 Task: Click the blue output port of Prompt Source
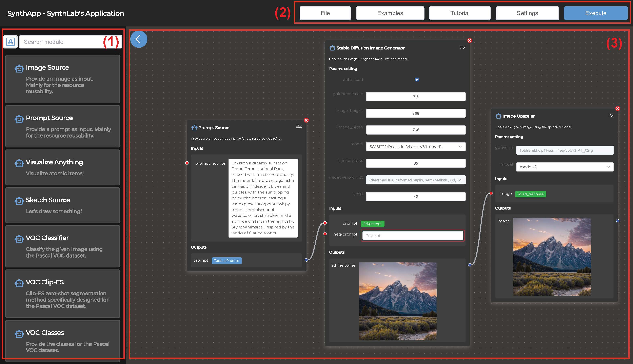coord(306,260)
